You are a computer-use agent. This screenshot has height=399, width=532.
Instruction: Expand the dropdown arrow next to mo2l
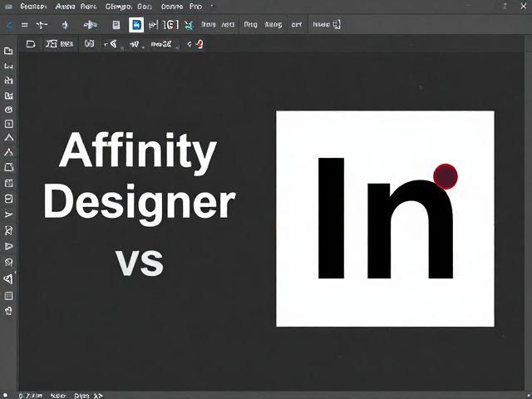177,47
